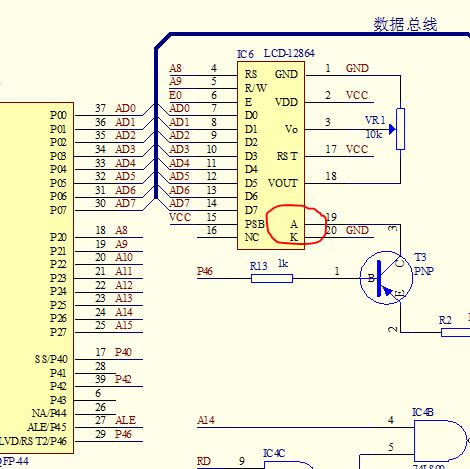Click the VCC net label at LCD pin 15

coord(180,217)
